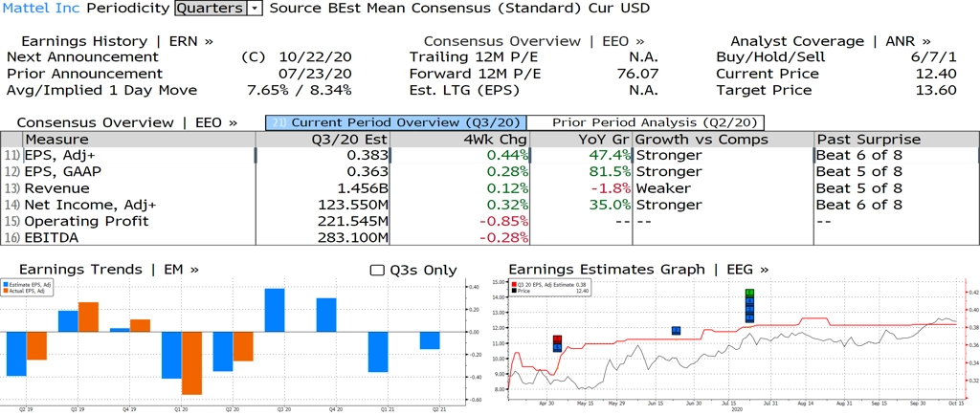Click the Mattel Inc company name
The height and width of the screenshot is (415, 980).
[x=42, y=8]
